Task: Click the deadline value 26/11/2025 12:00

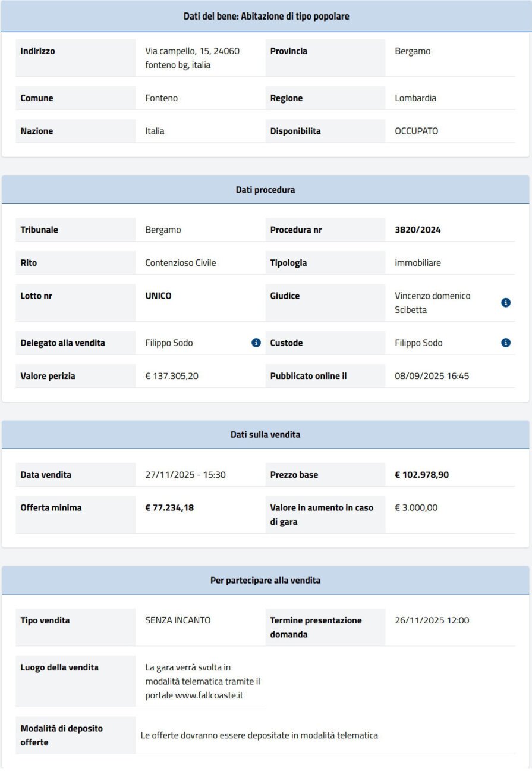Action: pyautogui.click(x=432, y=620)
